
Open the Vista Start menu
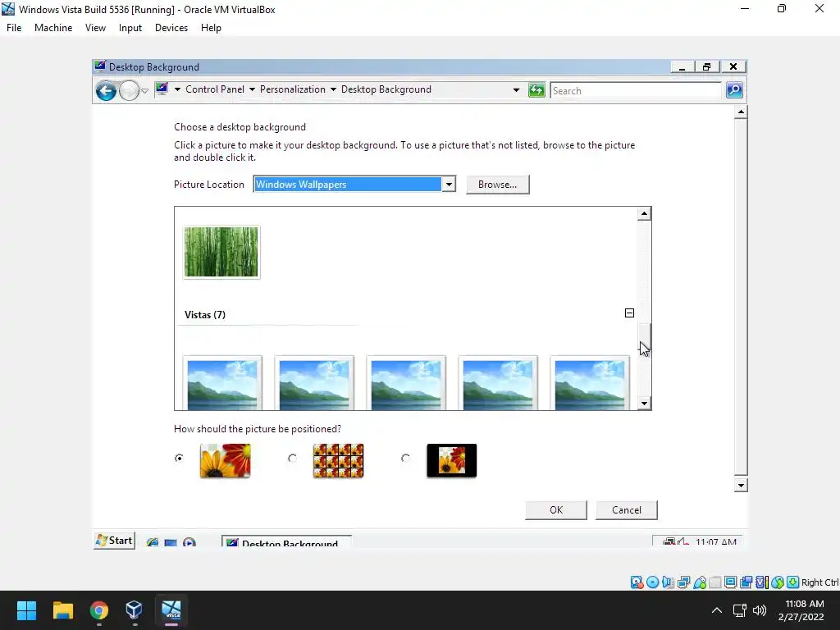click(114, 541)
